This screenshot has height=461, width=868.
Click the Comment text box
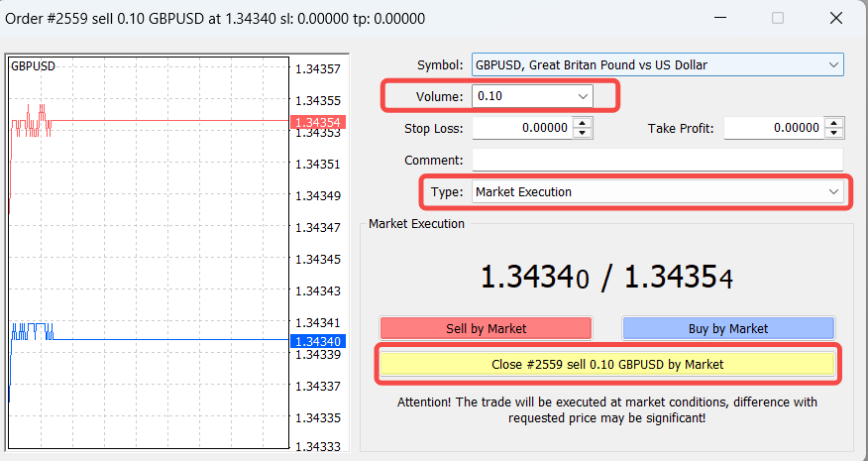[x=657, y=160]
